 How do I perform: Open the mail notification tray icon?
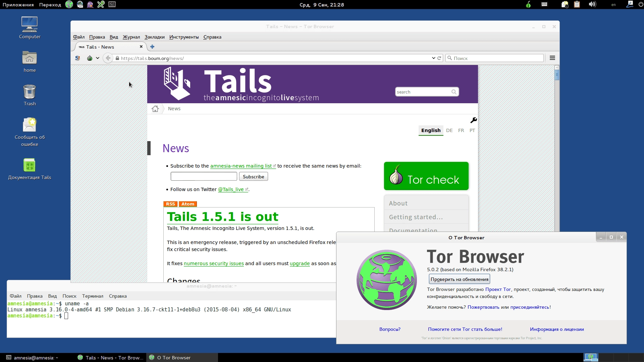(x=565, y=4)
